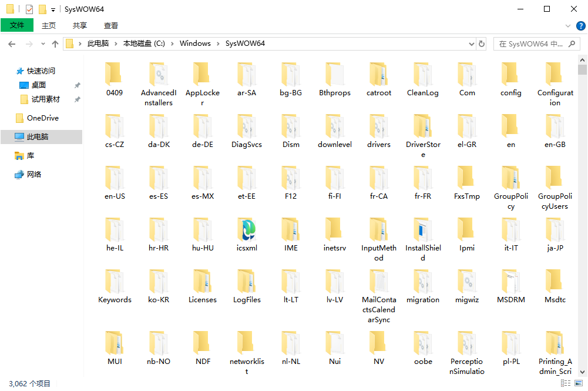Click the search magnifier icon
Screen dimensions: 588x391
click(572, 44)
